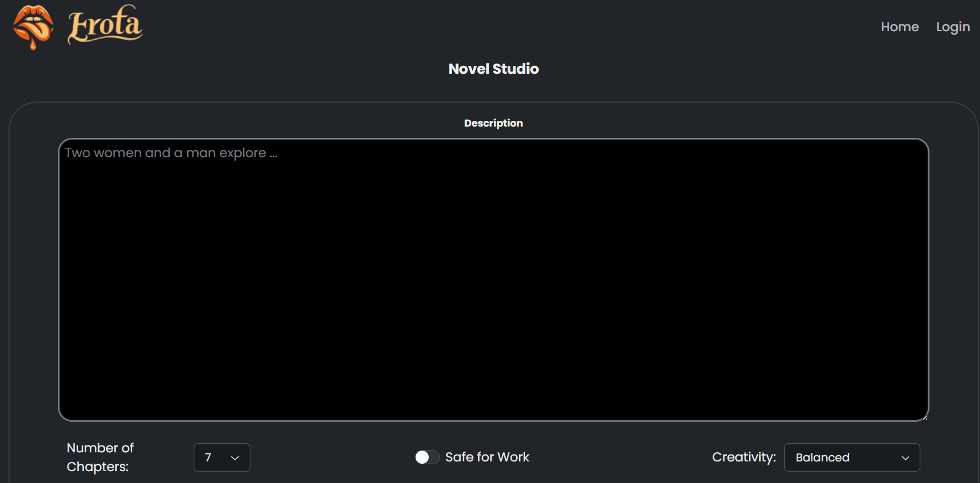This screenshot has width=980, height=483.
Task: Click the Safe for Work label text
Action: (x=487, y=457)
